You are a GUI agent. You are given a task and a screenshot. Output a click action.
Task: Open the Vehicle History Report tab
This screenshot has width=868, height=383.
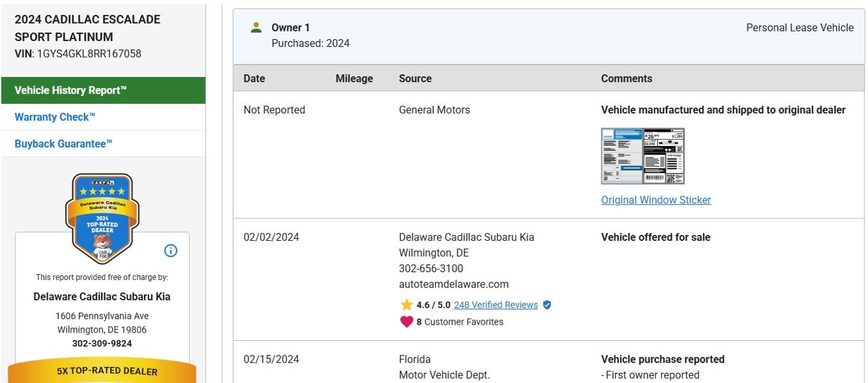(x=70, y=90)
